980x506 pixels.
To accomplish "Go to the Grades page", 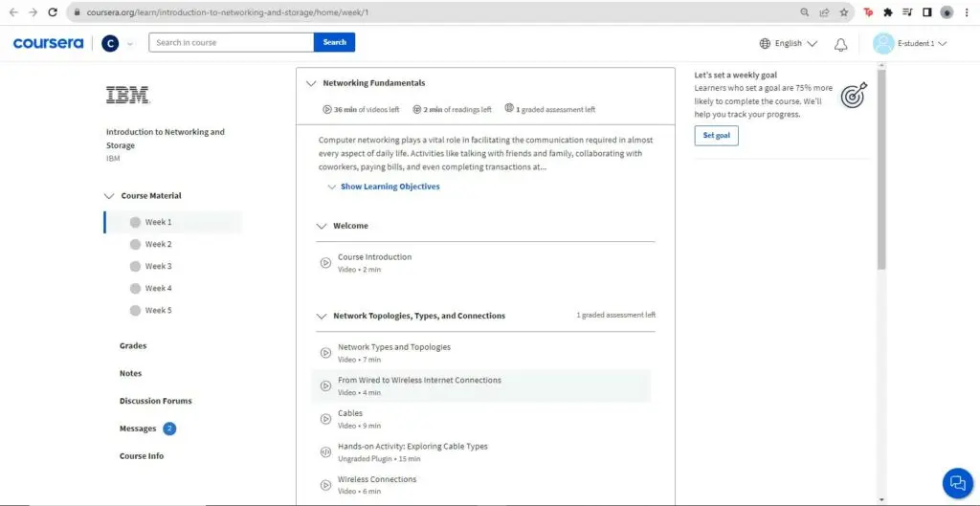I will pos(133,345).
